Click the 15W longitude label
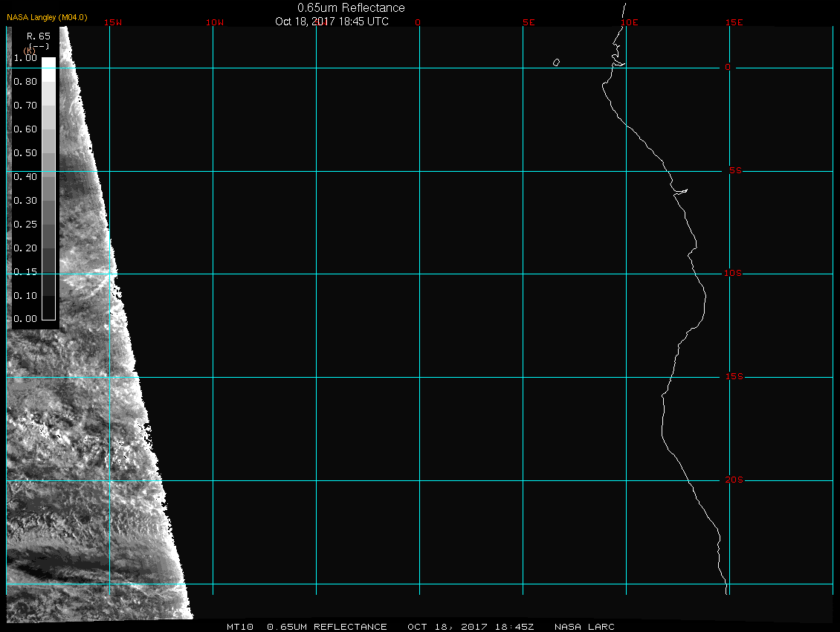 coord(113,22)
